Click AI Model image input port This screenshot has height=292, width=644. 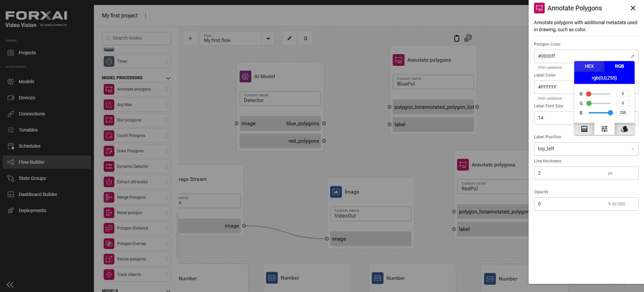236,124
